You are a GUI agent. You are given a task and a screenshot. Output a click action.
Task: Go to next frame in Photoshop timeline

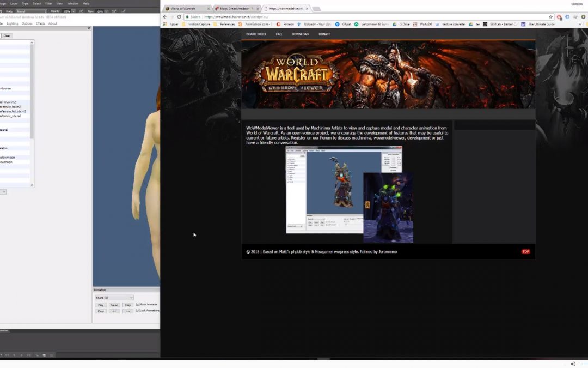(29, 355)
